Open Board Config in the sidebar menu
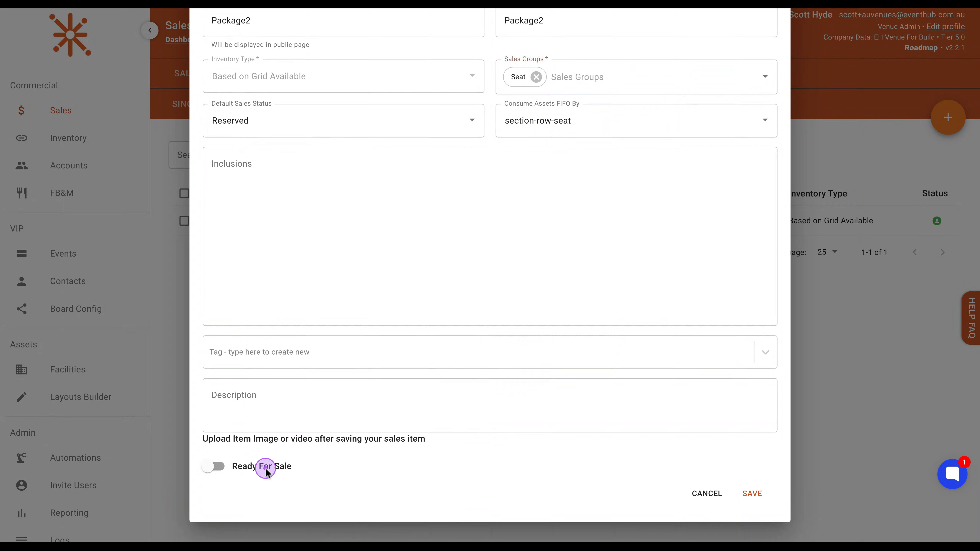The image size is (980, 551). (76, 309)
